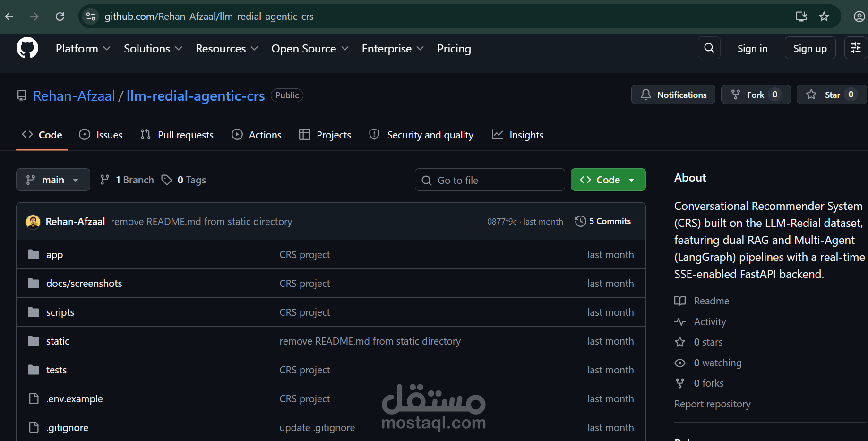This screenshot has width=868, height=441.
Task: Click the Readme book icon in About
Action: (x=680, y=301)
